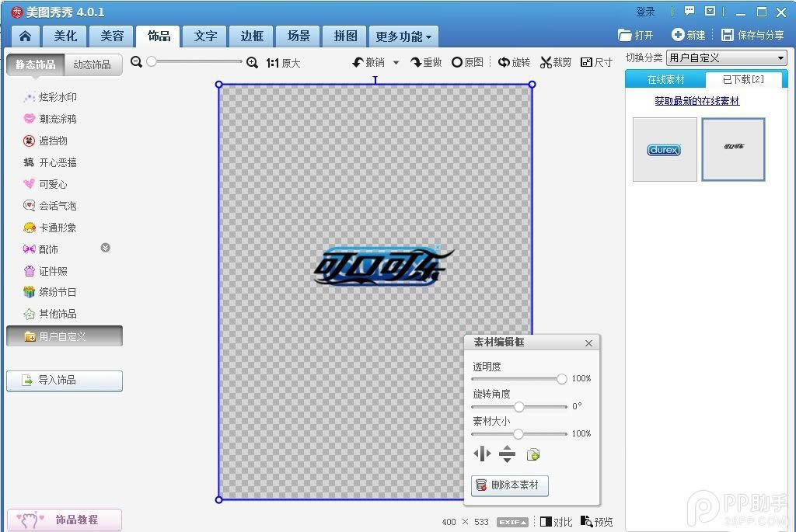
Task: Adjust the 素材大小 size slider
Action: (518, 434)
